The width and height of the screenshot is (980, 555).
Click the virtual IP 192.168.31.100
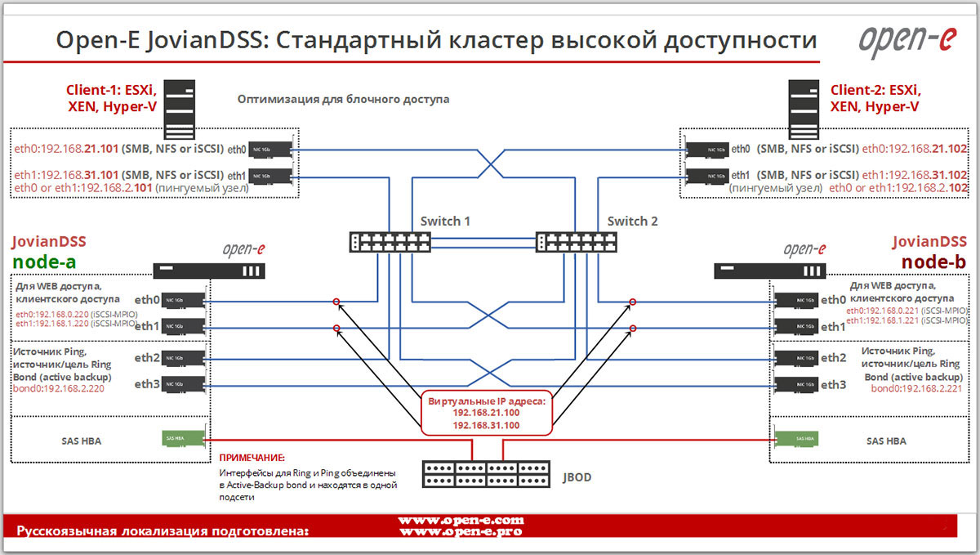pyautogui.click(x=486, y=426)
